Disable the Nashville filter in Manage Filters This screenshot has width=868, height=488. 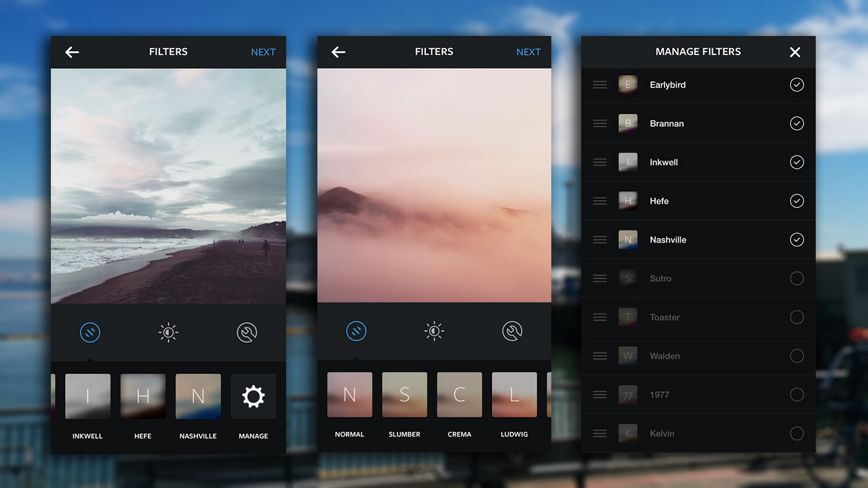[x=797, y=240]
